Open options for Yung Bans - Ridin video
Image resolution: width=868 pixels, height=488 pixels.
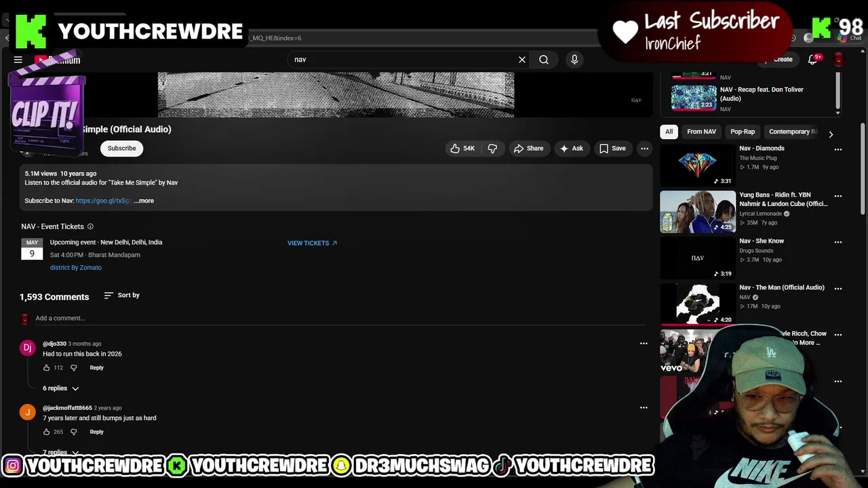pyautogui.click(x=838, y=197)
